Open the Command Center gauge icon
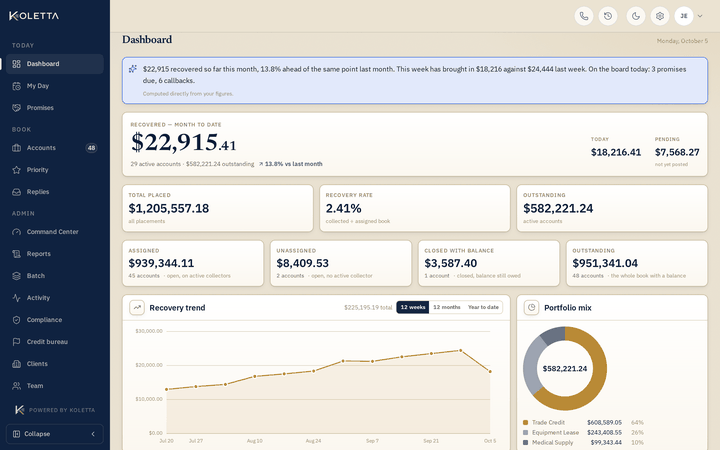Screen dimensions: 720x450 (x=17, y=232)
